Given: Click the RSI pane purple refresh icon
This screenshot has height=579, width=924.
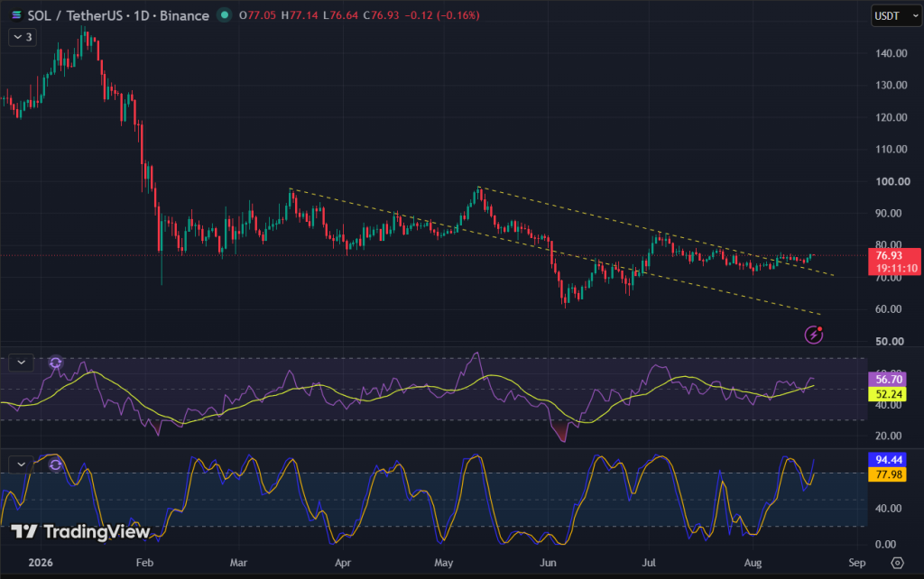Looking at the screenshot, I should 55,363.
